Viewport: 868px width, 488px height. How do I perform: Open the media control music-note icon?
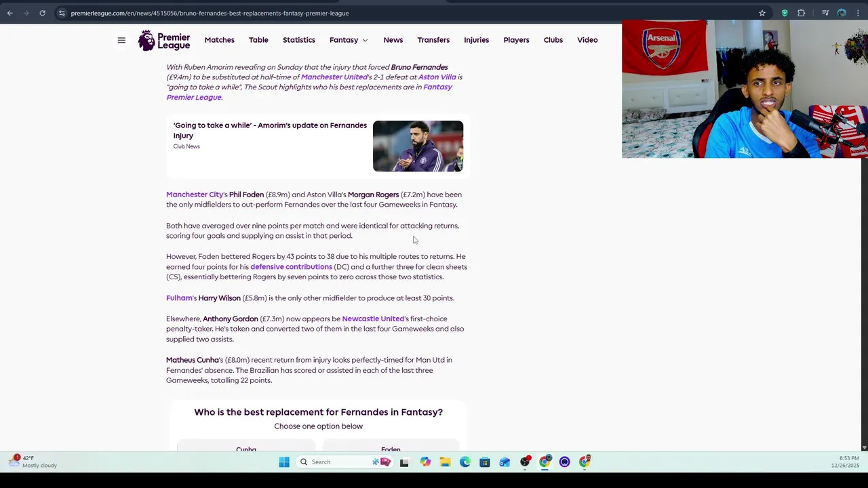(825, 13)
